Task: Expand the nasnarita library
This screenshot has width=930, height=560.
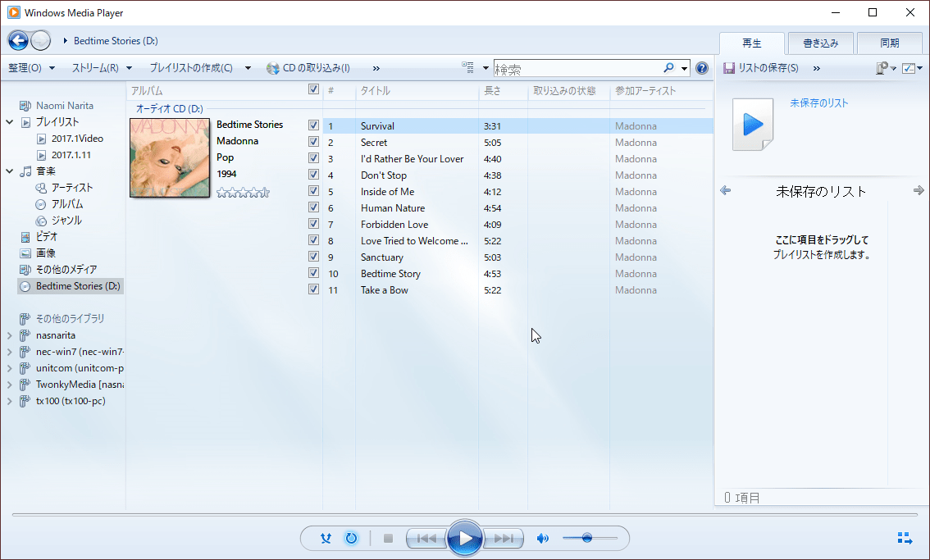Action: click(10, 335)
